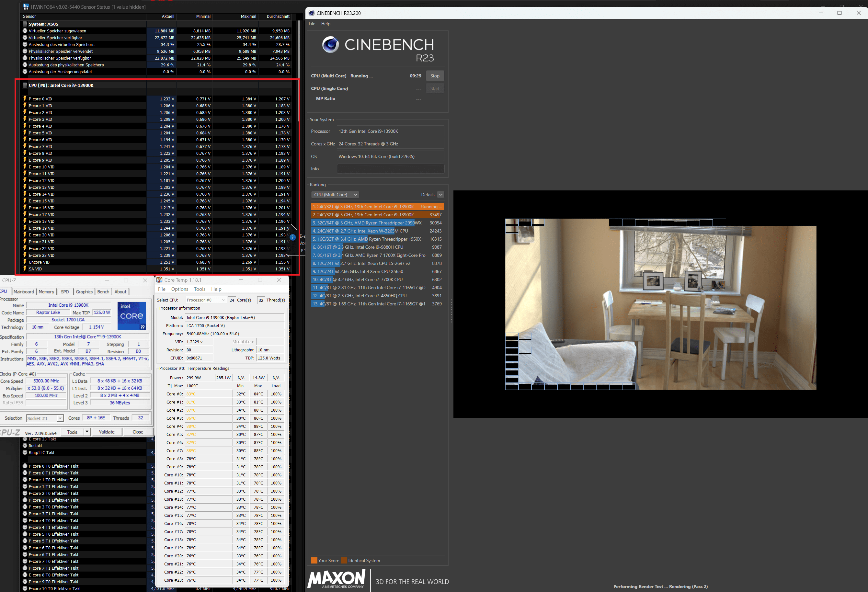868x592 pixels.
Task: Click the Cinebench render preview image
Action: point(660,304)
